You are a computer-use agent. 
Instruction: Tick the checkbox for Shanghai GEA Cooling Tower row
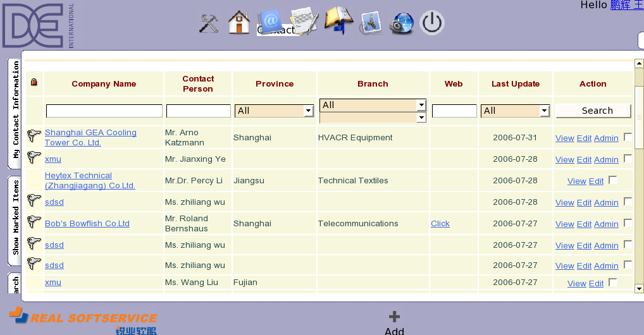point(628,137)
